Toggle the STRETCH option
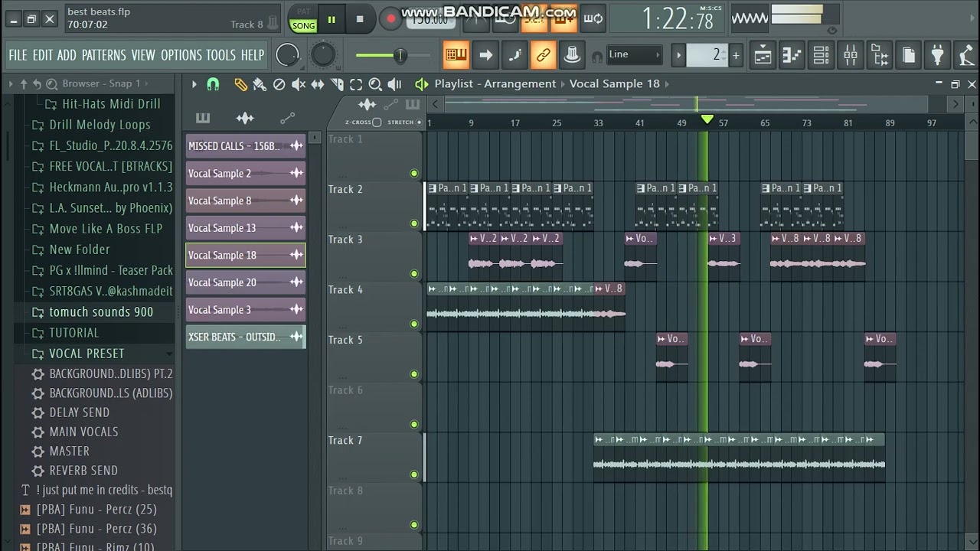980x551 pixels. (420, 122)
